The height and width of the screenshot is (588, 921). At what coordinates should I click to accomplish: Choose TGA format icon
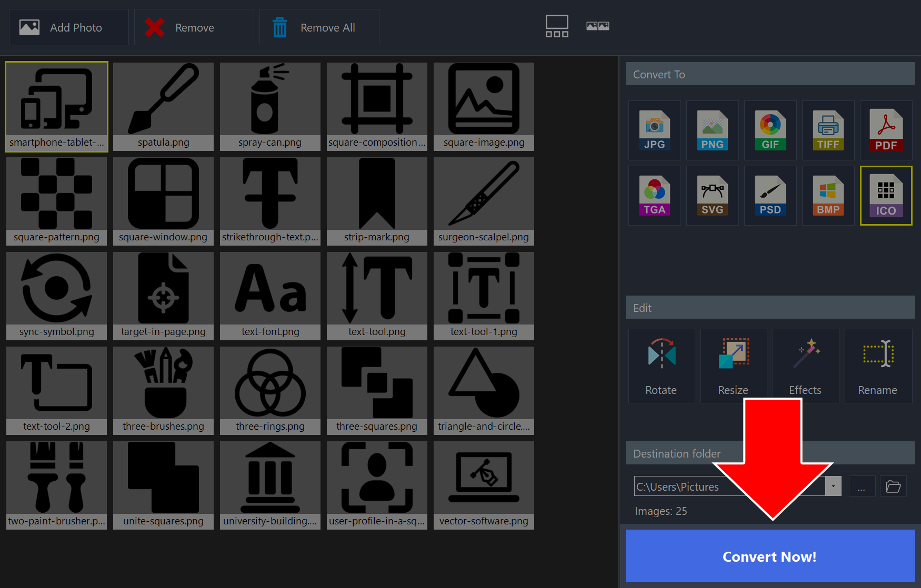655,196
